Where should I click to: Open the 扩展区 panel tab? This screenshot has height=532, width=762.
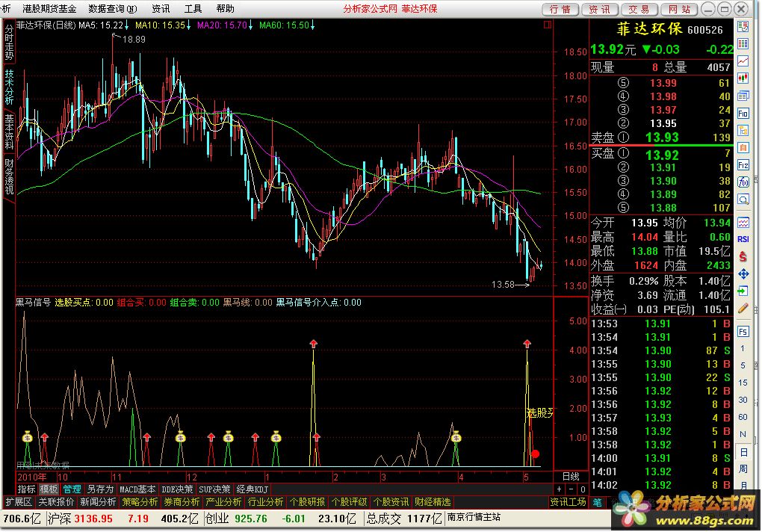click(19, 502)
